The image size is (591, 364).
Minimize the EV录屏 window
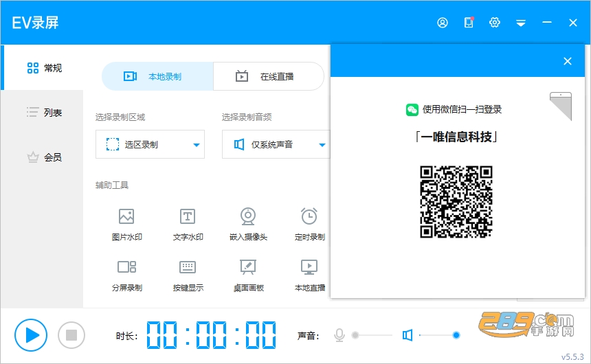click(547, 23)
